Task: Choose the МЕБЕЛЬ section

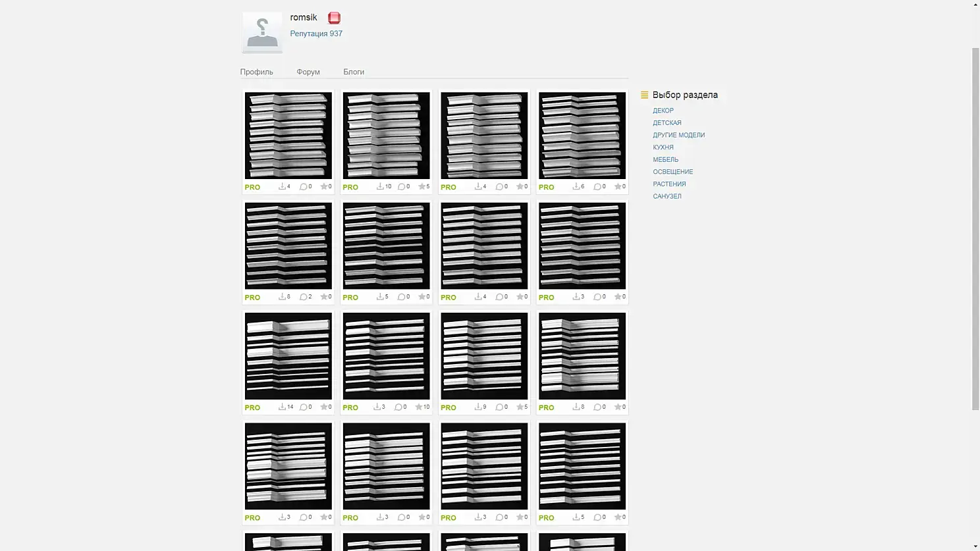Action: point(666,159)
